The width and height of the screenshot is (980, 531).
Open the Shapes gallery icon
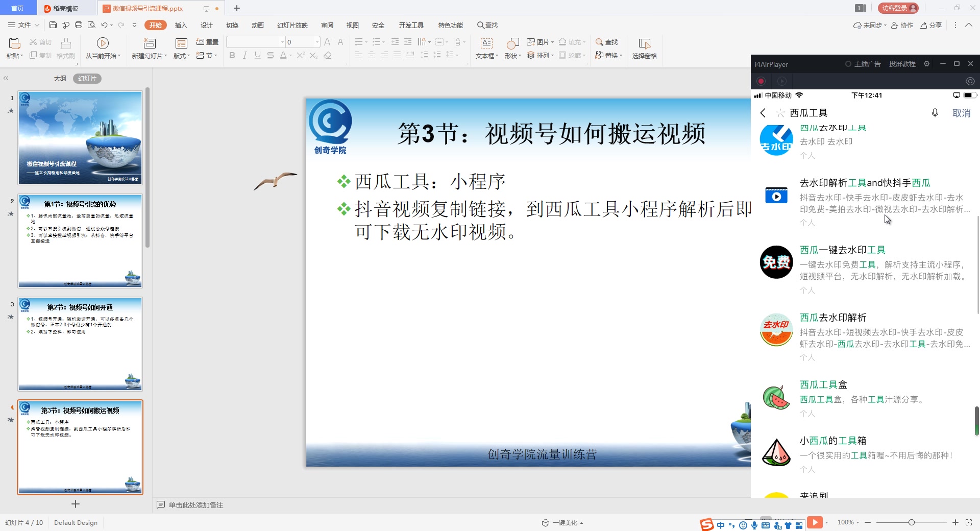click(512, 43)
